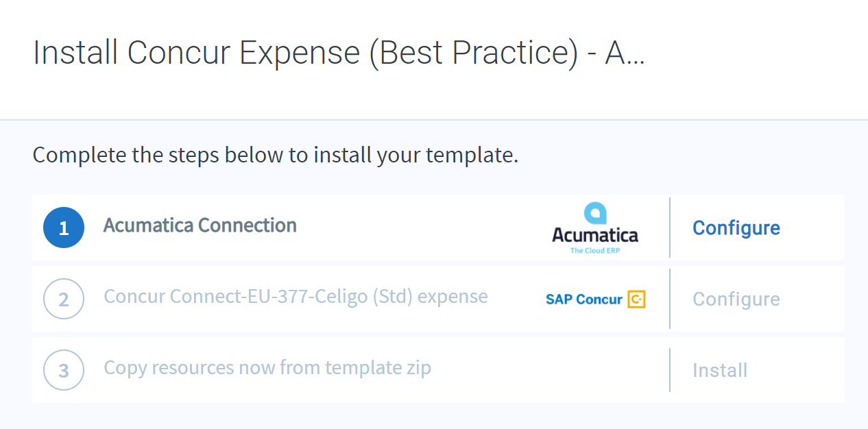Click the SAP Concur logo
Screen dimensions: 868x429
(595, 299)
